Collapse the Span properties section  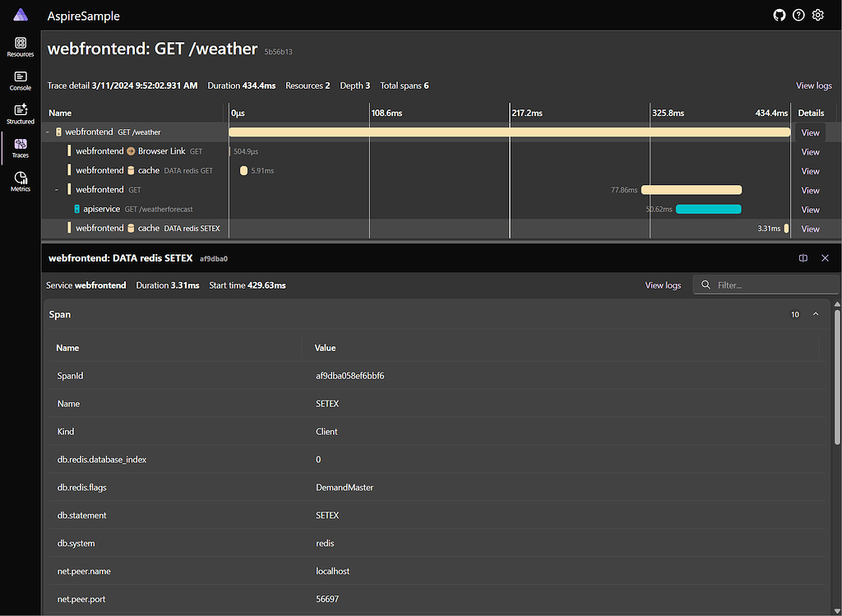coord(815,314)
